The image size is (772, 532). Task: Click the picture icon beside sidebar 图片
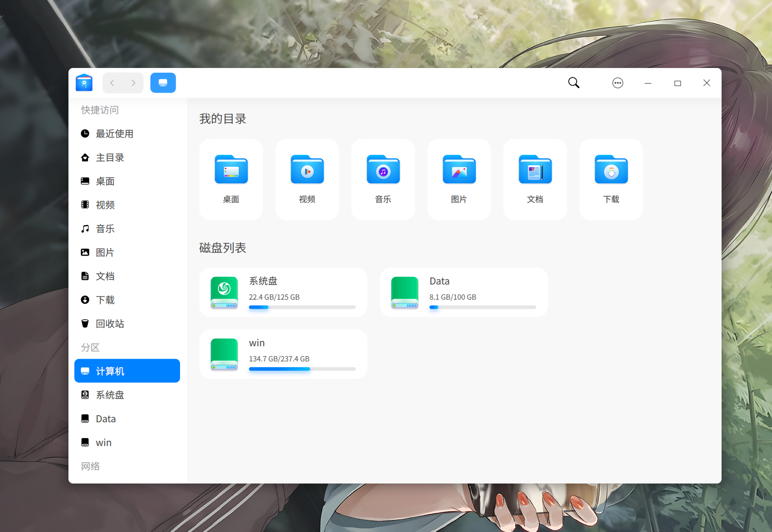coord(85,252)
